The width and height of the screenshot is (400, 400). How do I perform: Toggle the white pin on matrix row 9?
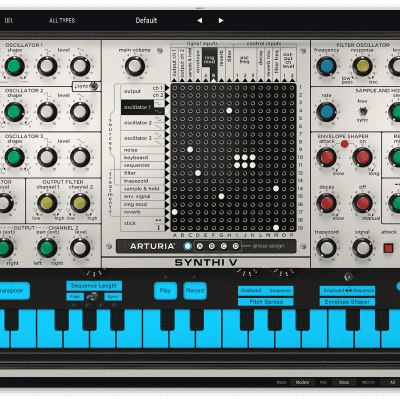[190, 150]
